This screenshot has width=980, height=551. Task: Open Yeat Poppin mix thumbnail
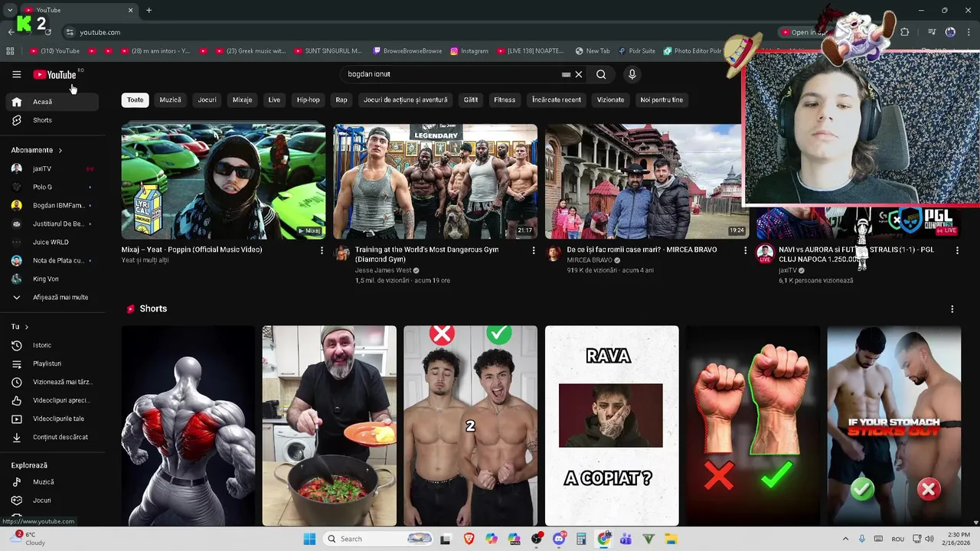pos(224,181)
